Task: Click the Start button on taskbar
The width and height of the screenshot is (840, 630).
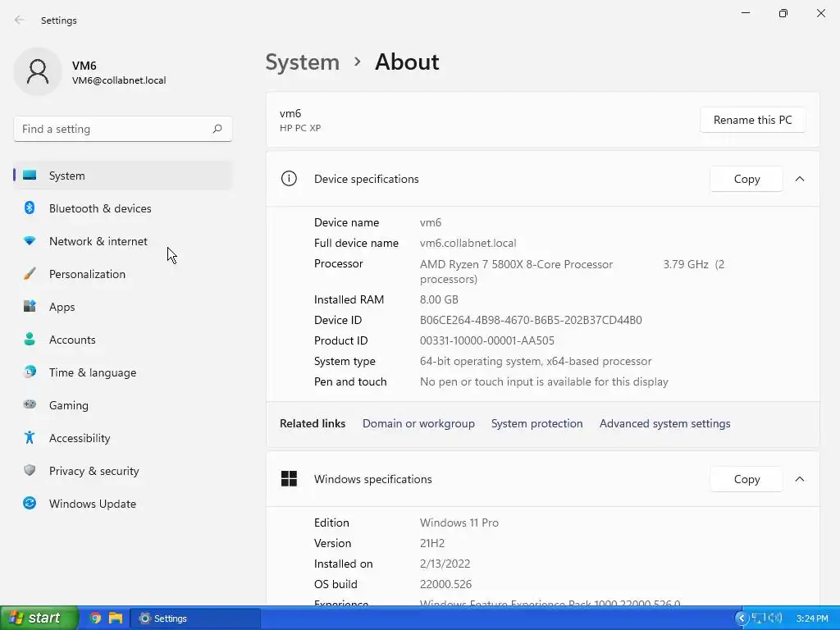Action: [39, 618]
